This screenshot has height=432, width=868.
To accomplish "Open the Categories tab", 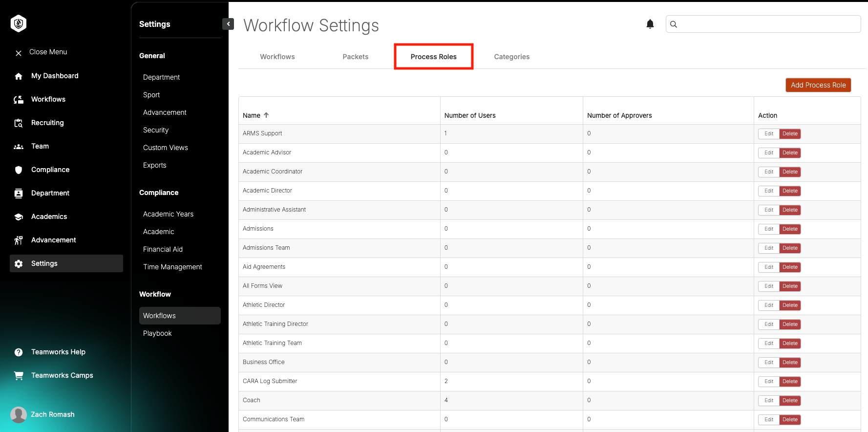I will coord(512,57).
